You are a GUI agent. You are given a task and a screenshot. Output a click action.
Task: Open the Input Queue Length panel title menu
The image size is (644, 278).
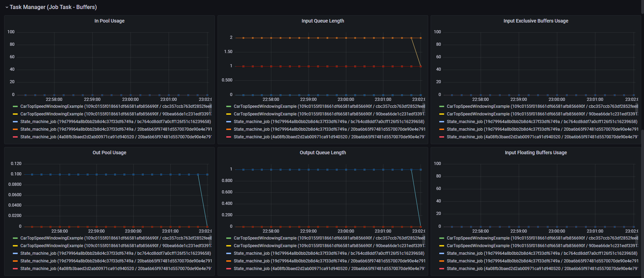click(323, 21)
